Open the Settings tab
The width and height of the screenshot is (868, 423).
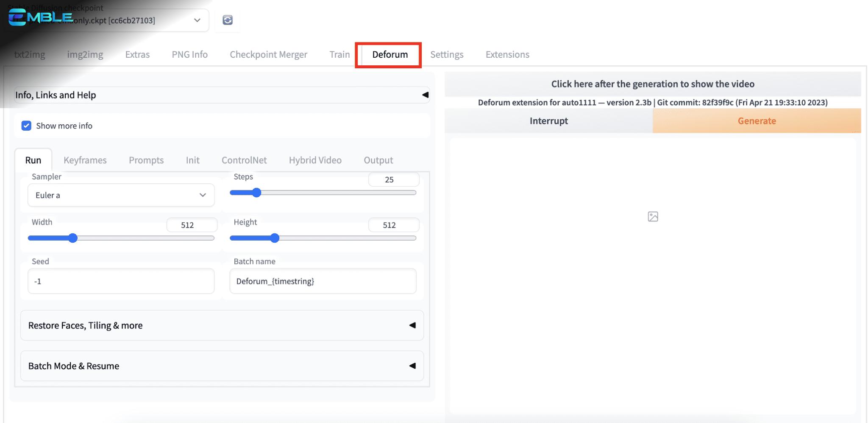pyautogui.click(x=447, y=54)
